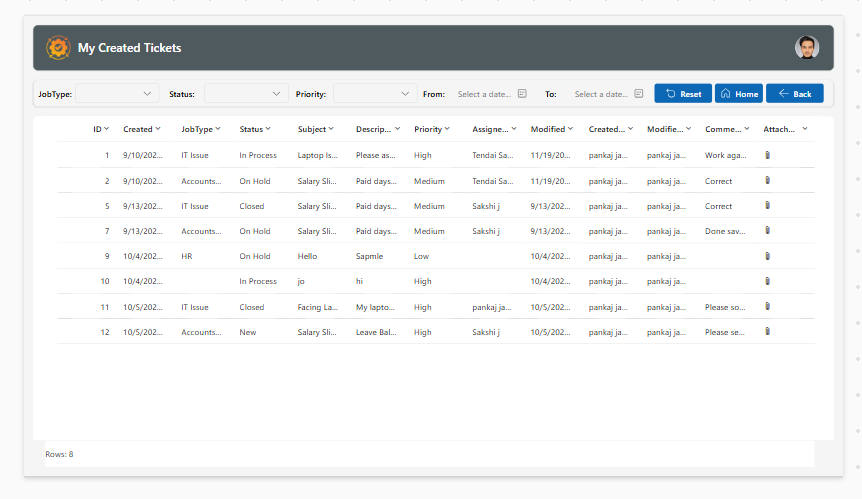862x499 pixels.
Task: Open attachment icon for ticket 11
Action: (x=767, y=307)
